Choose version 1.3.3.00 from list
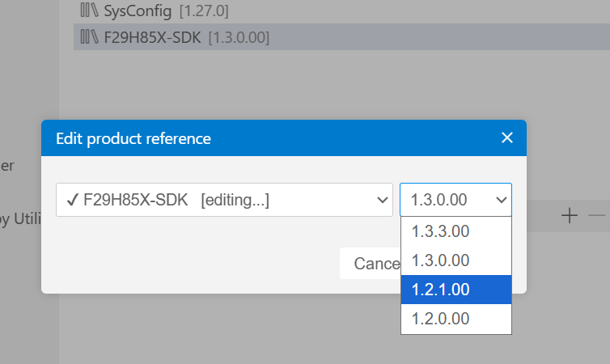 click(x=456, y=231)
